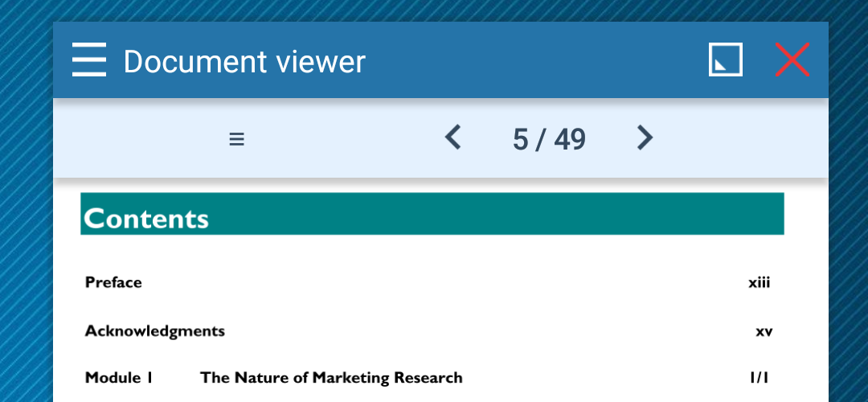Close the document viewer with red X
868x402 pixels.
(792, 59)
